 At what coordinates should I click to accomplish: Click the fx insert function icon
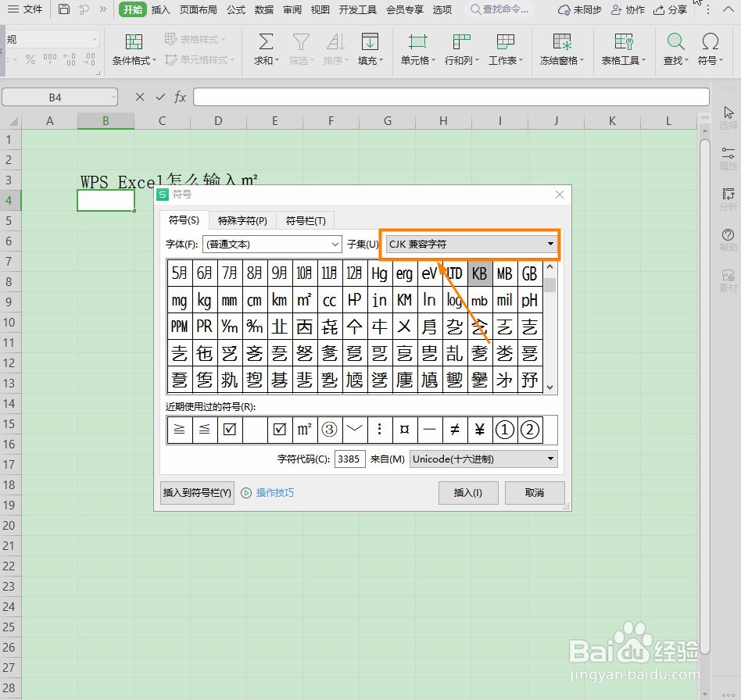(180, 98)
